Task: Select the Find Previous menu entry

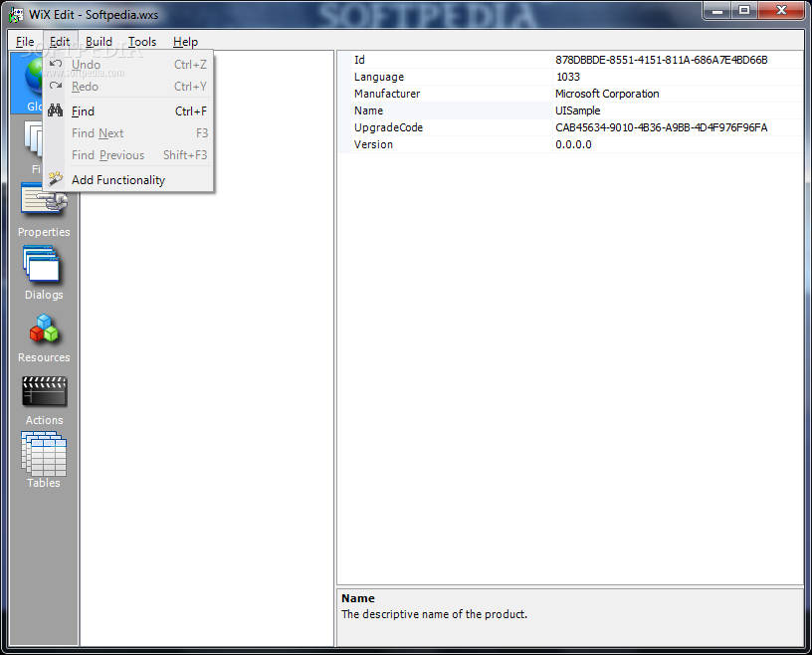Action: [128, 155]
